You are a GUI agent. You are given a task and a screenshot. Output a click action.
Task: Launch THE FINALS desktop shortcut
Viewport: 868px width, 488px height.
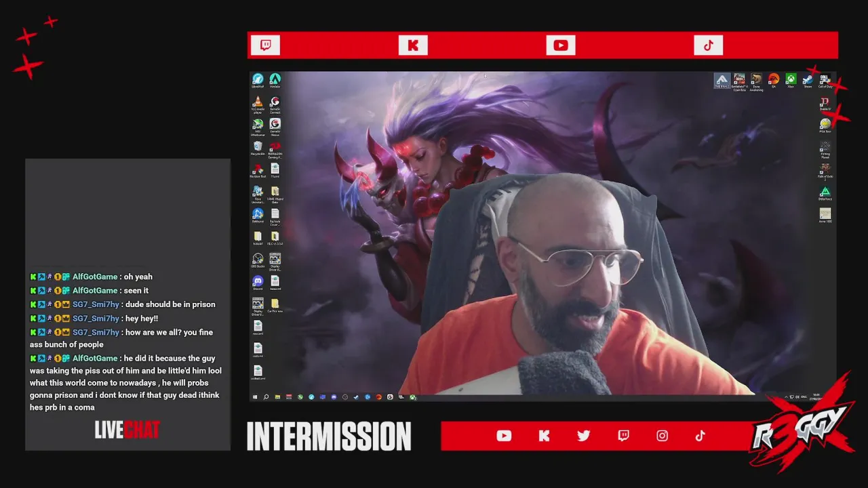[x=722, y=81]
